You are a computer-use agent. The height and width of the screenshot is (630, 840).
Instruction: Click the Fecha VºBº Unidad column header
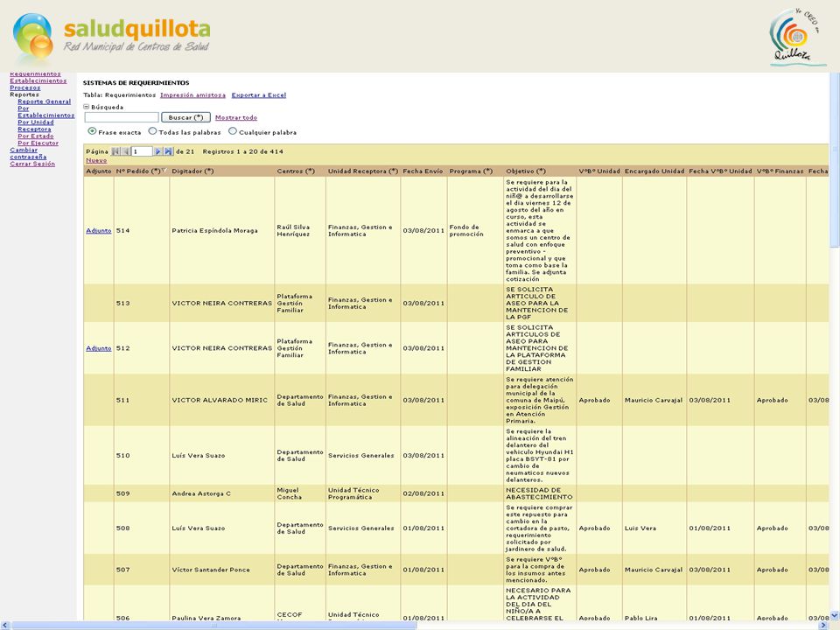(720, 171)
